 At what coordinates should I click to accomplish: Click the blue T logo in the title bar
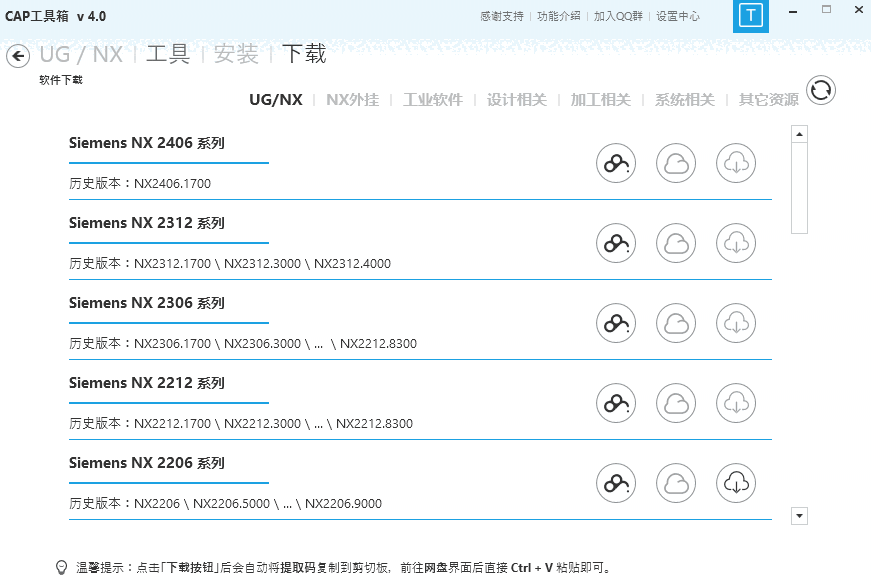coord(750,16)
